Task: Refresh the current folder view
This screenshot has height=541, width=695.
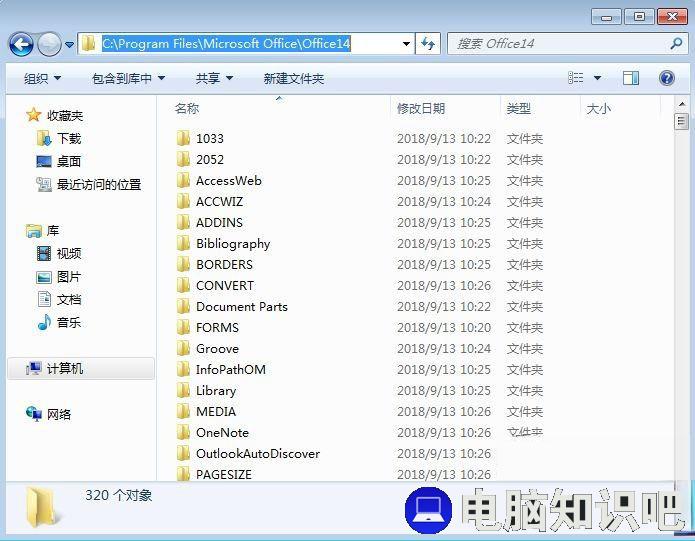Action: click(428, 43)
